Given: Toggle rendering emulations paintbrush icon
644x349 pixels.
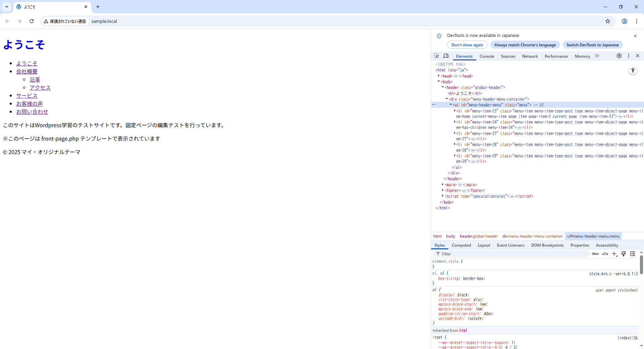Looking at the screenshot, I should tap(624, 254).
